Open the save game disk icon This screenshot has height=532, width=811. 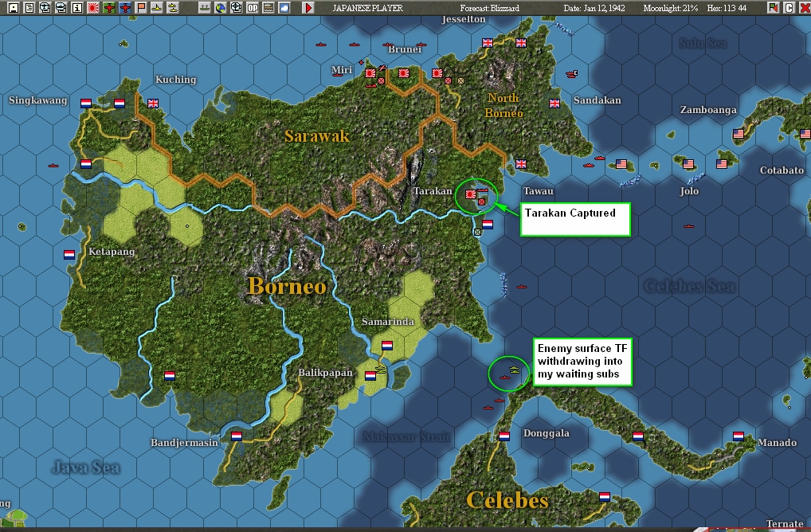click(x=13, y=8)
